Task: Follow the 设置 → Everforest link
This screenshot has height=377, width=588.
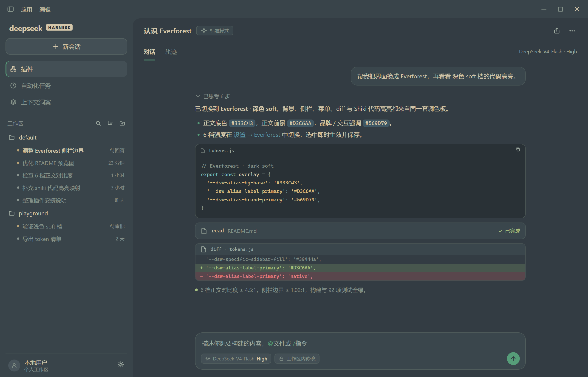Action: pos(257,135)
